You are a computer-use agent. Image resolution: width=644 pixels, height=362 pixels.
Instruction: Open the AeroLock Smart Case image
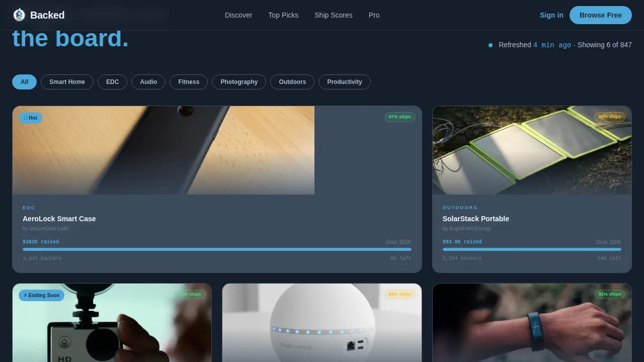click(164, 150)
